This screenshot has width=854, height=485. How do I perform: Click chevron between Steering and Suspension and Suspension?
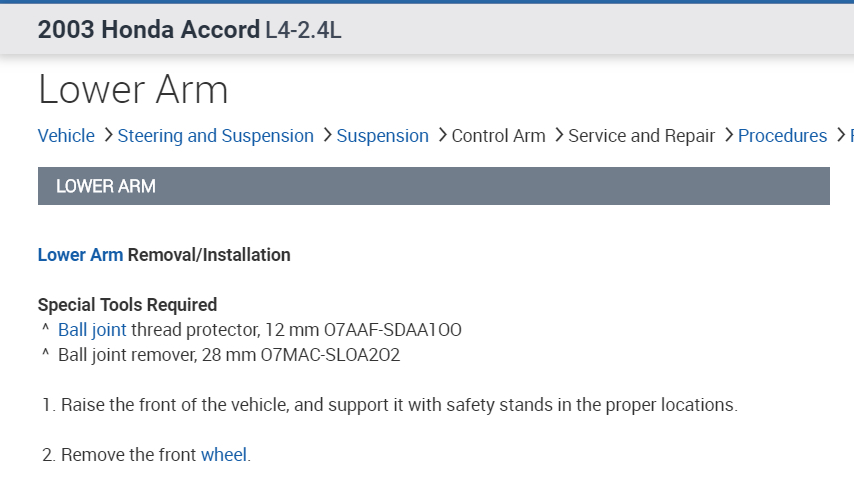327,135
